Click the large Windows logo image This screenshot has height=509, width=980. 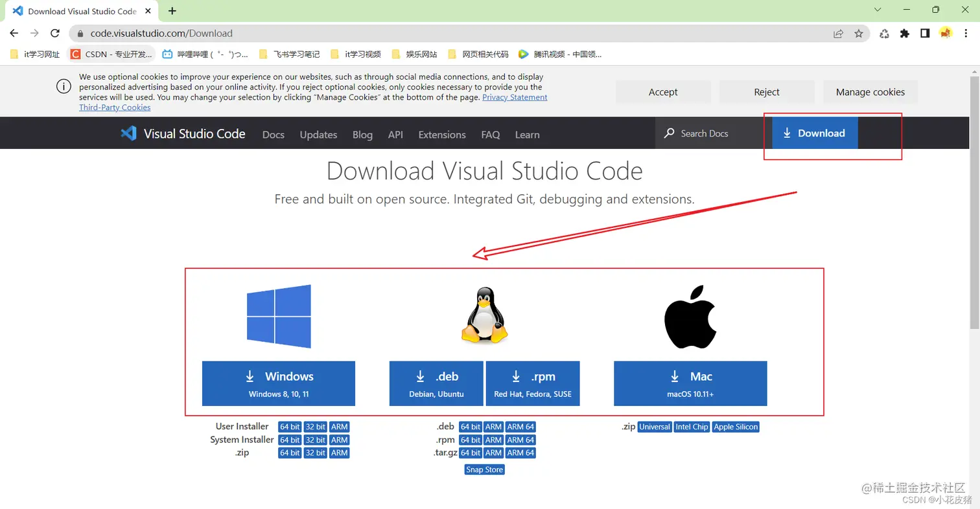coord(279,316)
